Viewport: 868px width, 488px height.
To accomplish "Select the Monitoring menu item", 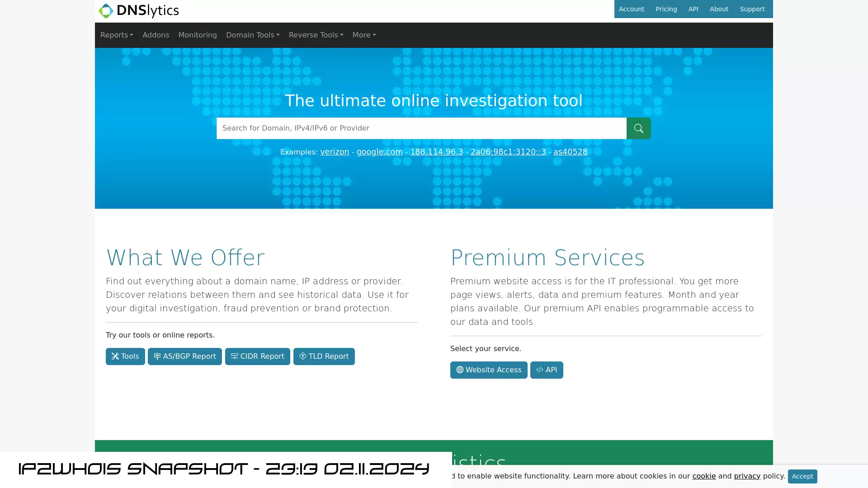I will coord(198,35).
